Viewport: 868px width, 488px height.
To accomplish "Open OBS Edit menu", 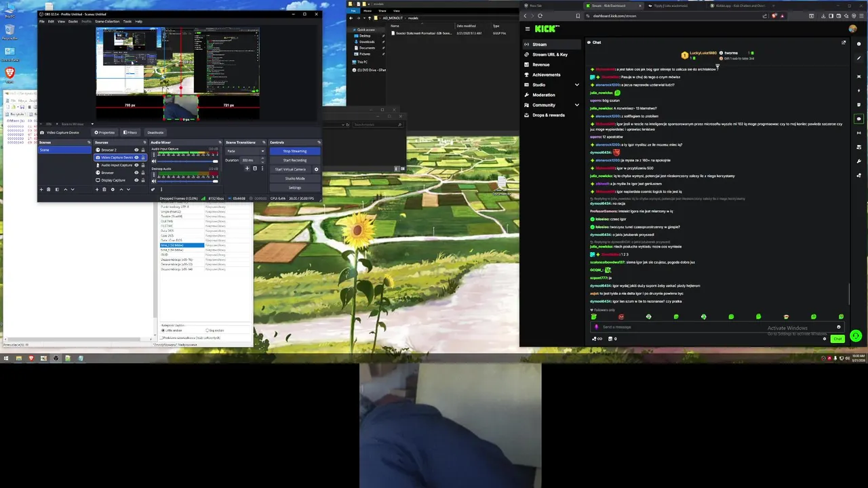I will coord(51,21).
